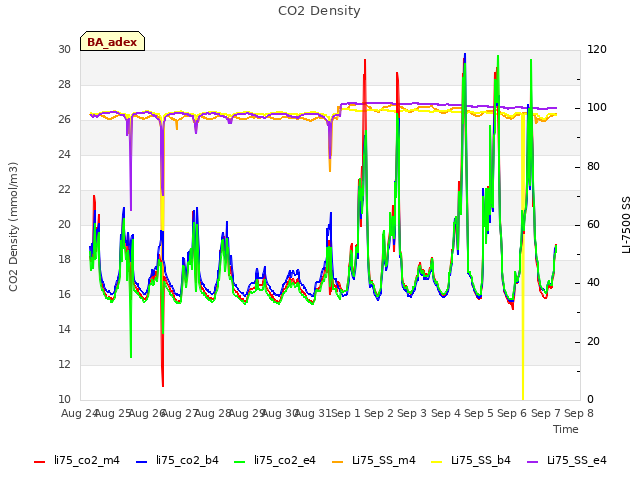
Task: Click the 0 right y-axis tick label
Action: coord(590,400)
